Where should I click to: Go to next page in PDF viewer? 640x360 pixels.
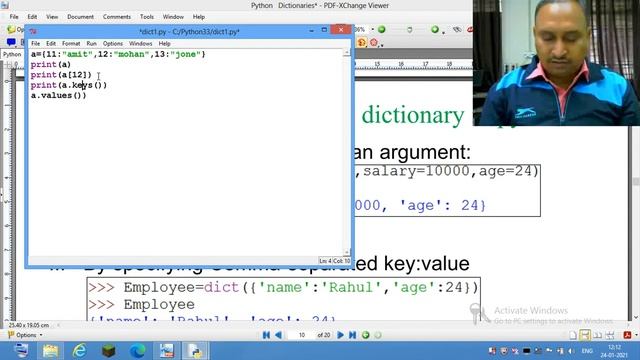(340, 335)
